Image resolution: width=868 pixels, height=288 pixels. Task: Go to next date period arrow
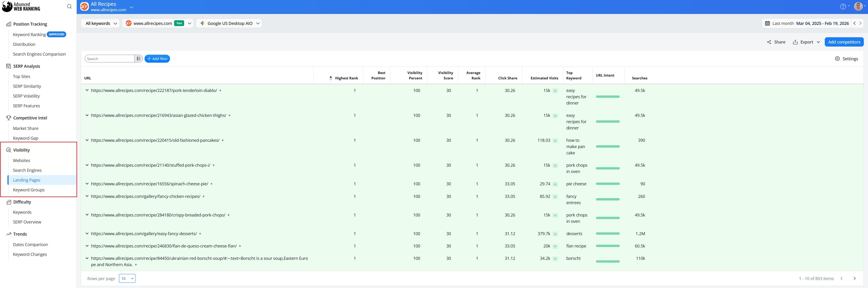click(860, 23)
